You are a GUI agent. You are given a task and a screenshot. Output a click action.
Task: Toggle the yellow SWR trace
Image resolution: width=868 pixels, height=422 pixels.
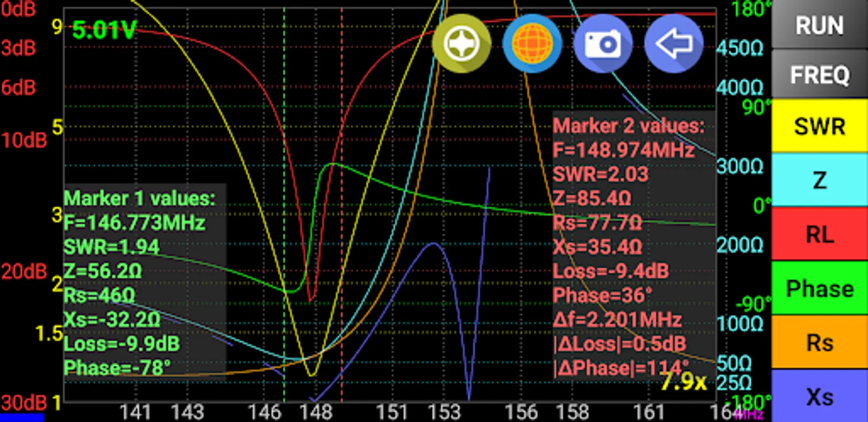820,126
